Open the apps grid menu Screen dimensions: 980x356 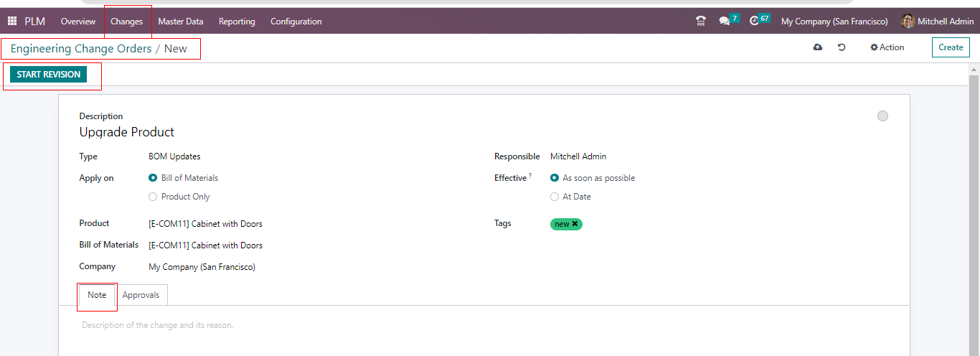(12, 22)
